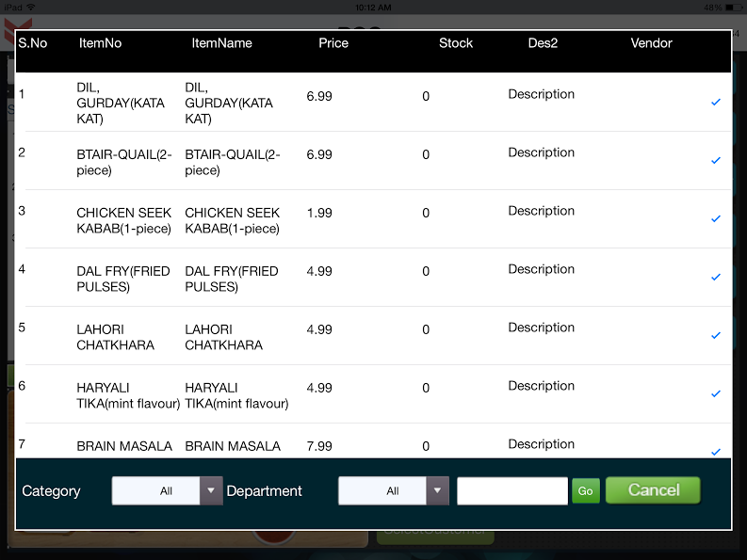Select price 7.99 of BRAIN MASALA

[x=319, y=446]
